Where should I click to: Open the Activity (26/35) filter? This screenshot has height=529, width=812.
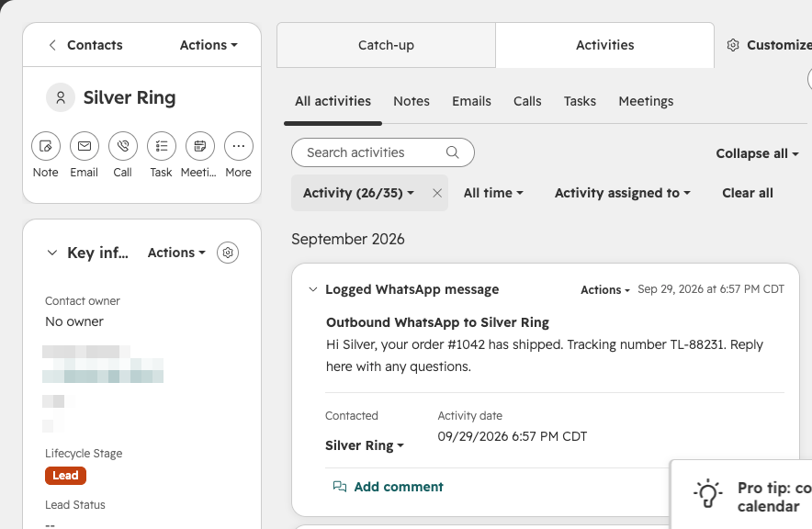click(x=358, y=193)
